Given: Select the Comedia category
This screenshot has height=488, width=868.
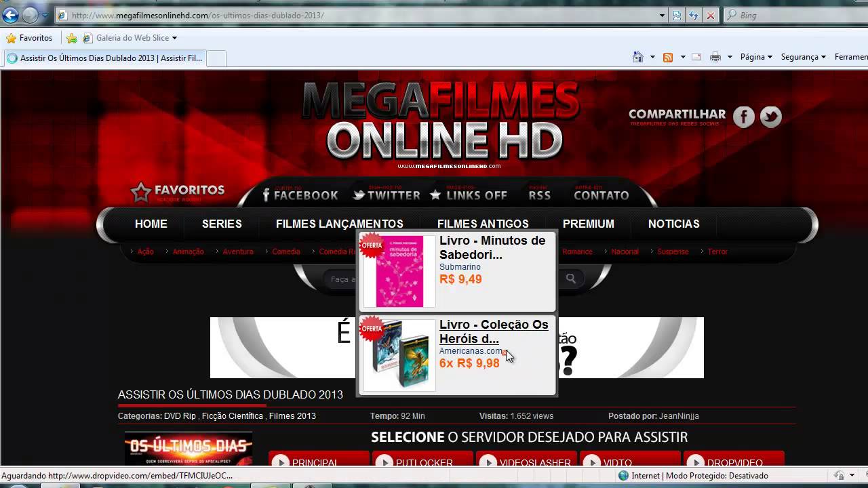Looking at the screenshot, I should click(286, 251).
